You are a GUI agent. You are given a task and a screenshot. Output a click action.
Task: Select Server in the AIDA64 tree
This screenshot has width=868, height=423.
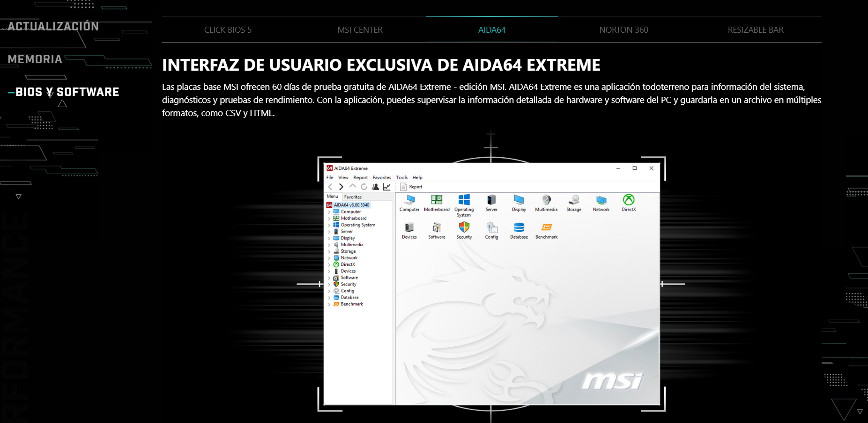point(347,232)
